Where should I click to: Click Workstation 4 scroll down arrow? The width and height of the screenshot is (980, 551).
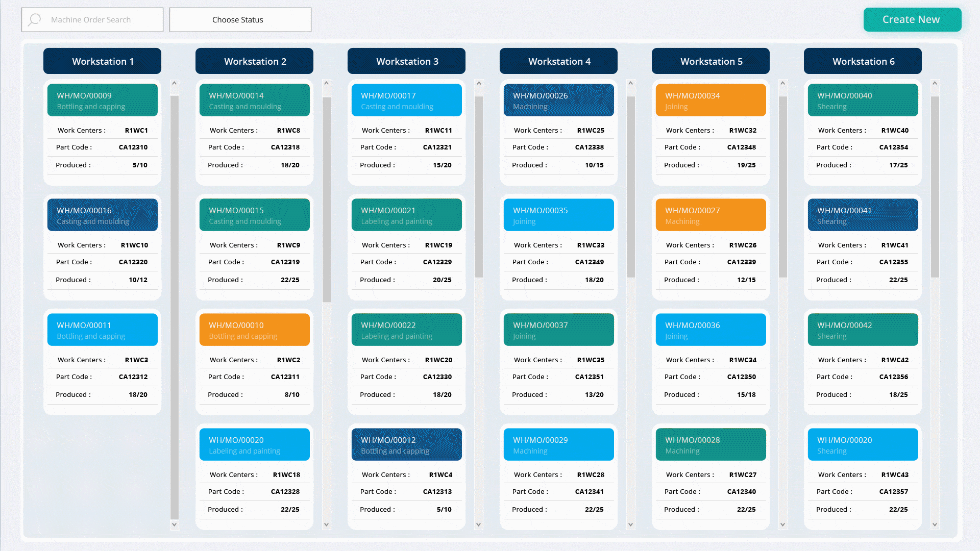tap(631, 524)
